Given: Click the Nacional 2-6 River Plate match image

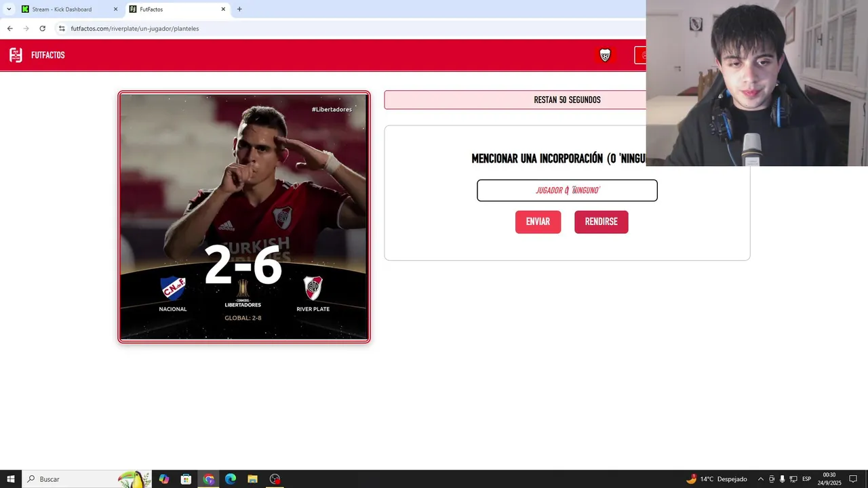Looking at the screenshot, I should pos(244,217).
